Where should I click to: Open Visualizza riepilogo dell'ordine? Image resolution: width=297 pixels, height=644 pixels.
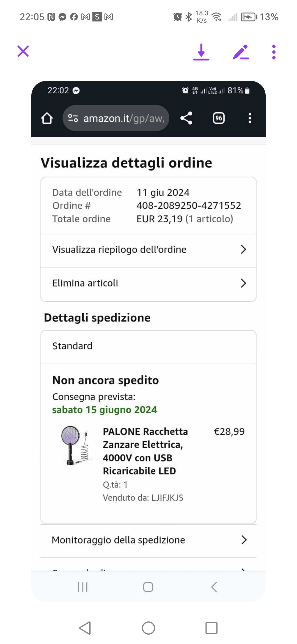click(x=119, y=250)
